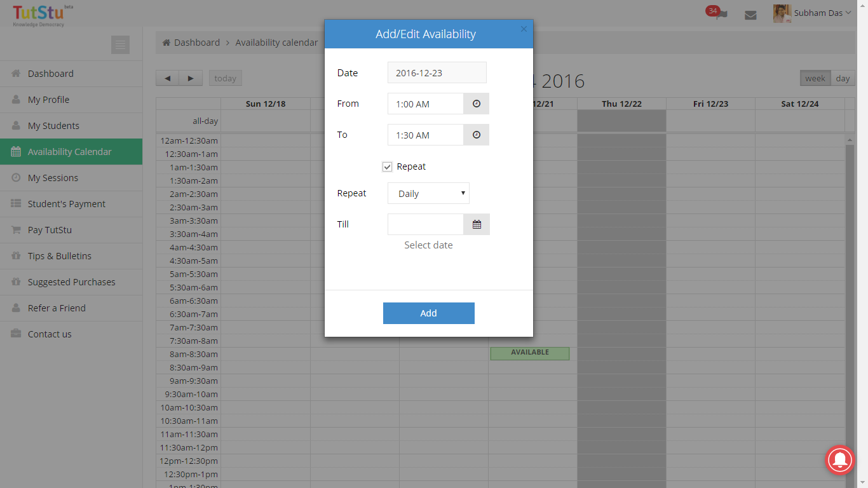Click the green AVAILABLE slot at 8am
This screenshot has width=868, height=488.
tap(530, 353)
